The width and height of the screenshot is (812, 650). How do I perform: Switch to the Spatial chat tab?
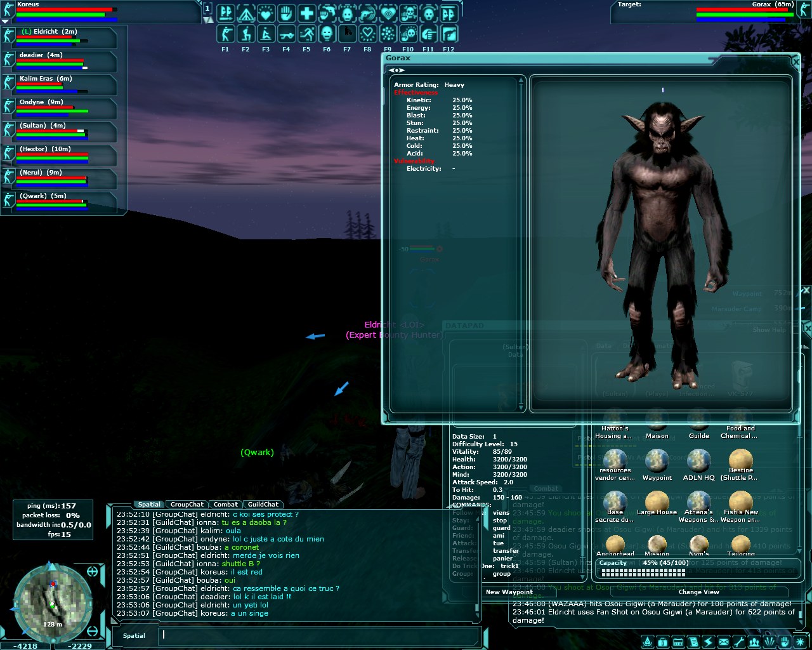(x=149, y=505)
